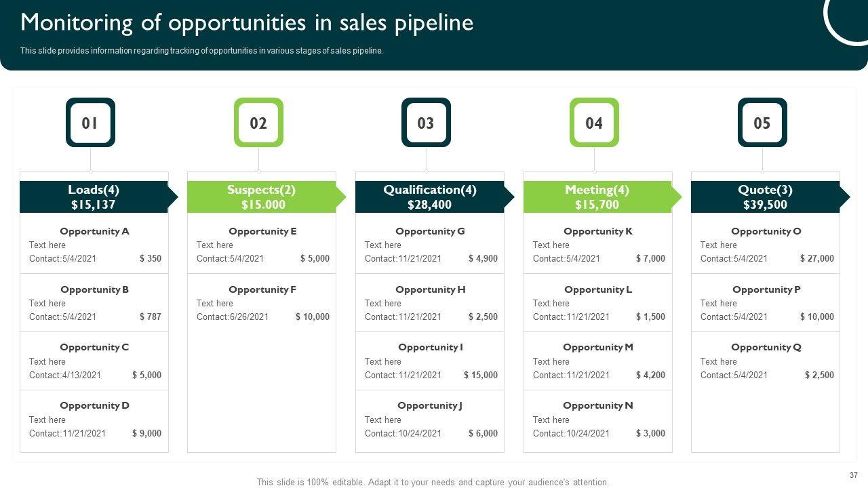The width and height of the screenshot is (868, 488).
Task: Select the Loads(4) stage header arrow
Action: point(94,197)
